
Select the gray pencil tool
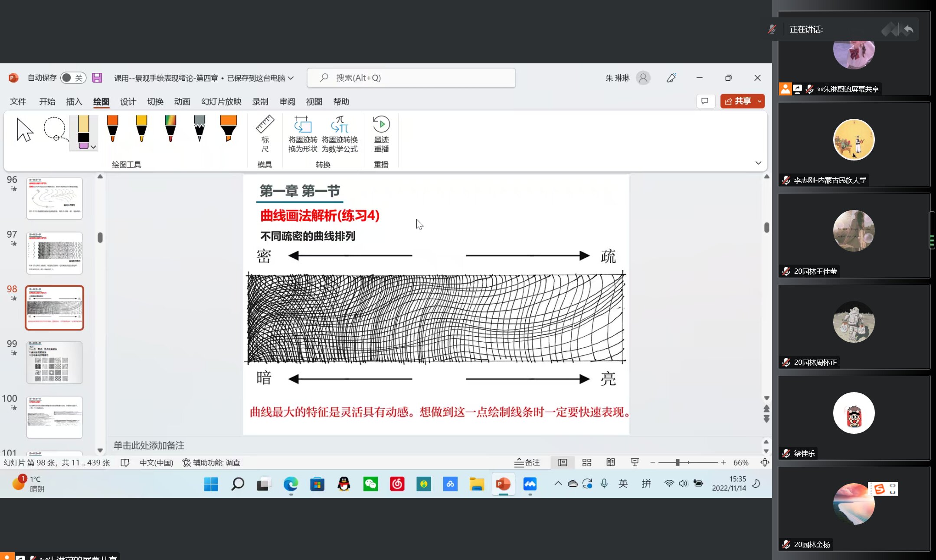200,128
